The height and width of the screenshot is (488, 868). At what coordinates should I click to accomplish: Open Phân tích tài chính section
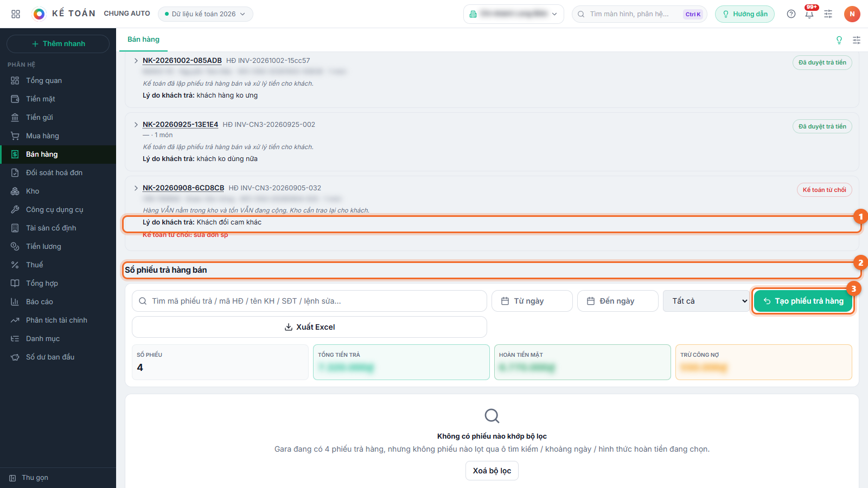(x=58, y=320)
